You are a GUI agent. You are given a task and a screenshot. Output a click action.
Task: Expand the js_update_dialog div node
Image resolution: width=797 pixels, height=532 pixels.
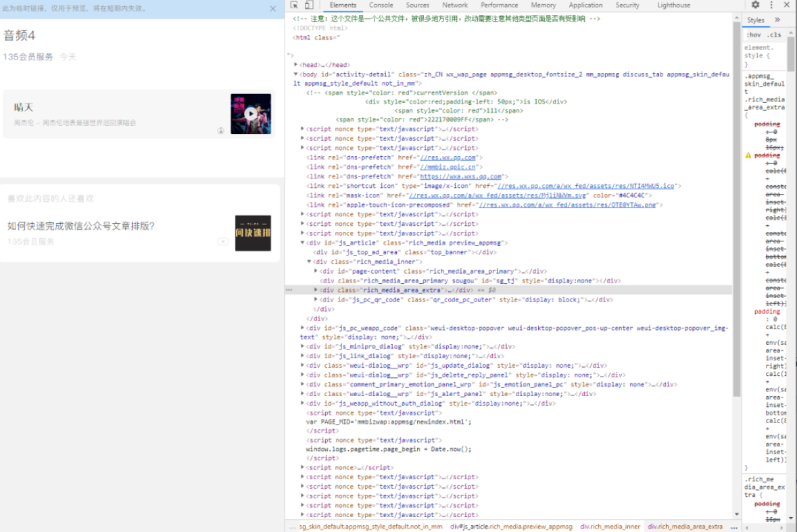coord(302,365)
